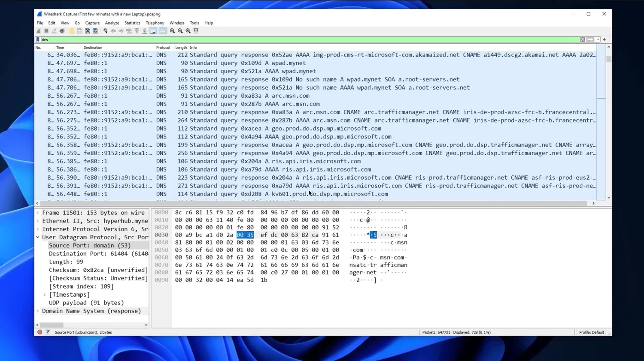Close the capture file icon
The width and height of the screenshot is (644, 361).
88,31
